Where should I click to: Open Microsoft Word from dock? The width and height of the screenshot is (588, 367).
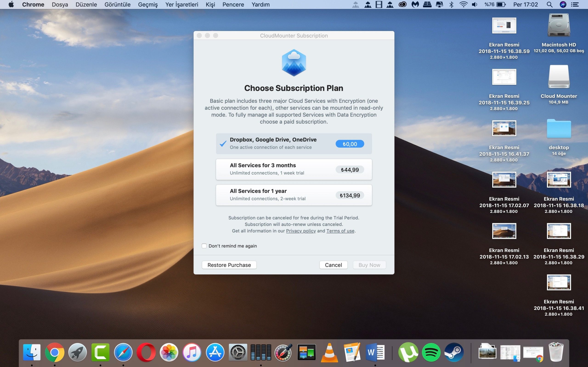pos(375,352)
